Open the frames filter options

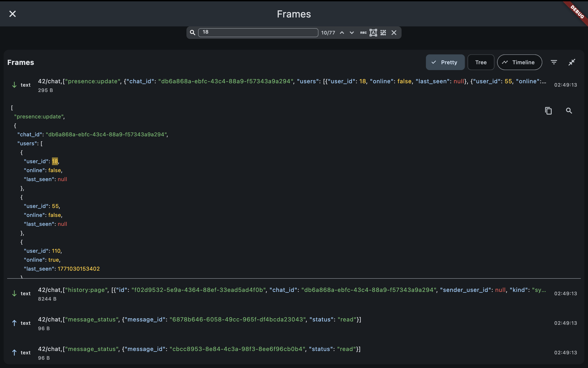[554, 62]
